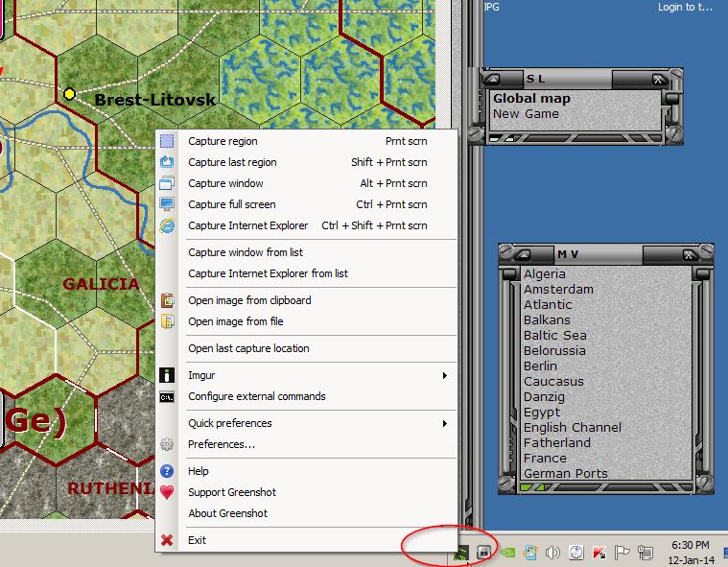Click the red heart Support Greenshot icon
Viewport: 728px width, 567px height.
tap(167, 492)
